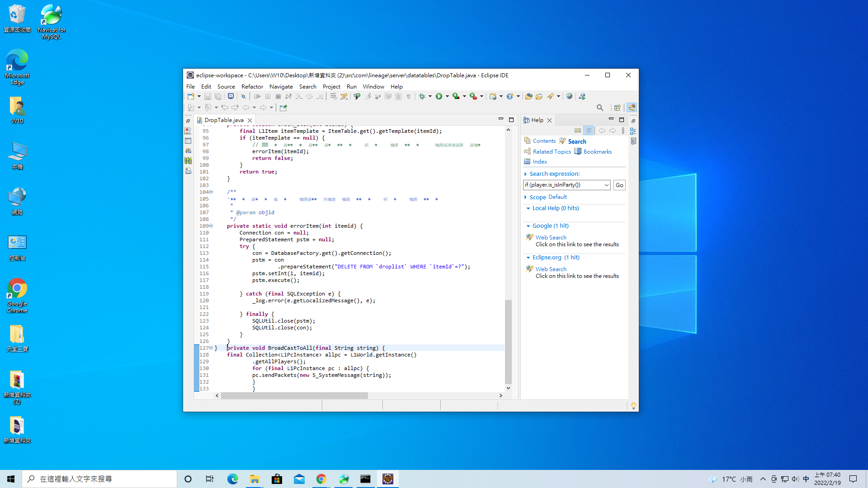Viewport: 868px width, 488px height.
Task: Click the External Tools run icon
Action: coord(473,96)
